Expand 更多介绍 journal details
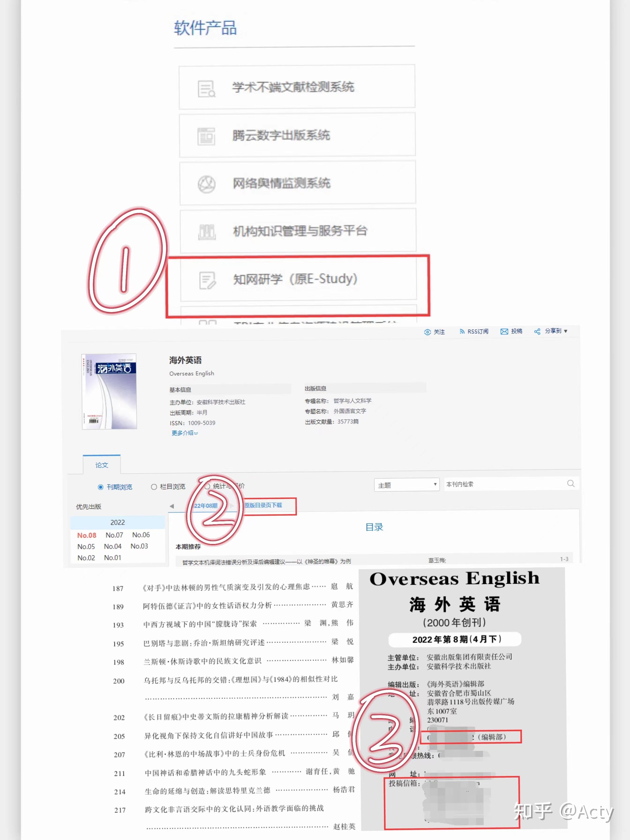 click(x=184, y=433)
